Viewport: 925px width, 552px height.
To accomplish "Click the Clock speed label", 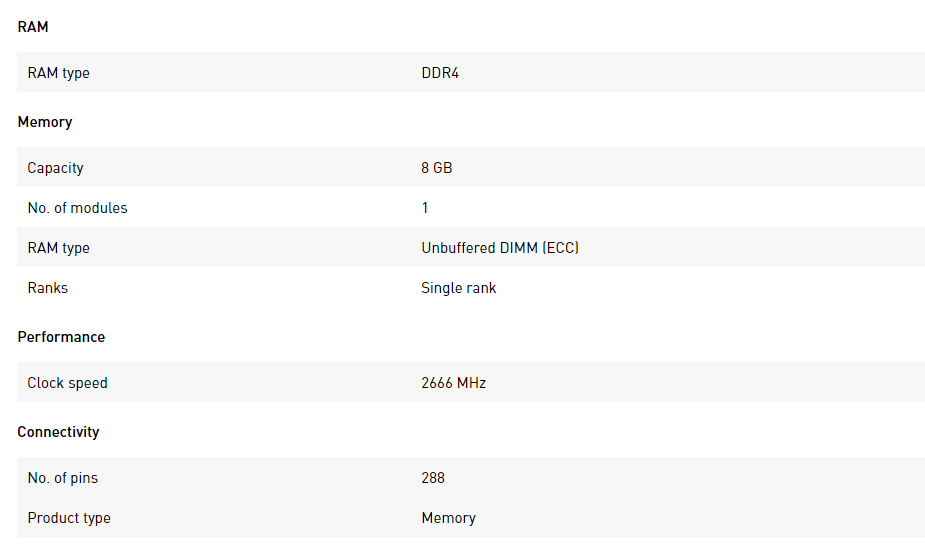I will (x=67, y=383).
